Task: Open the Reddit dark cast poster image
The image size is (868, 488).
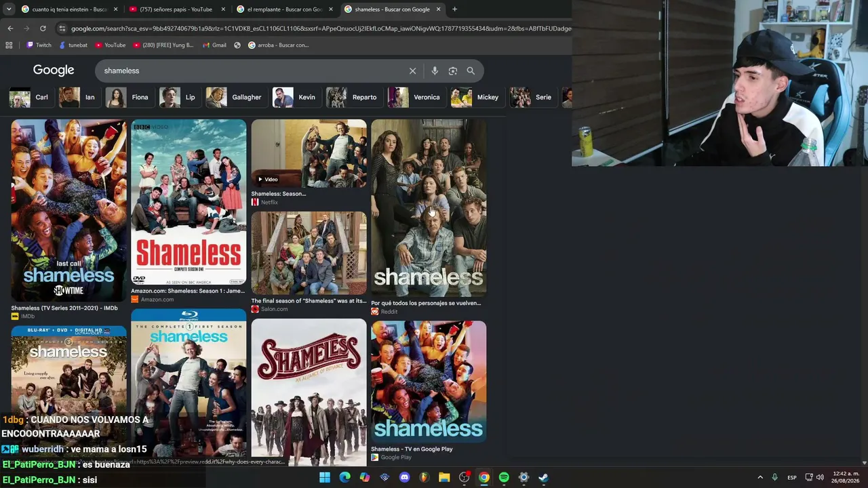Action: pos(429,208)
